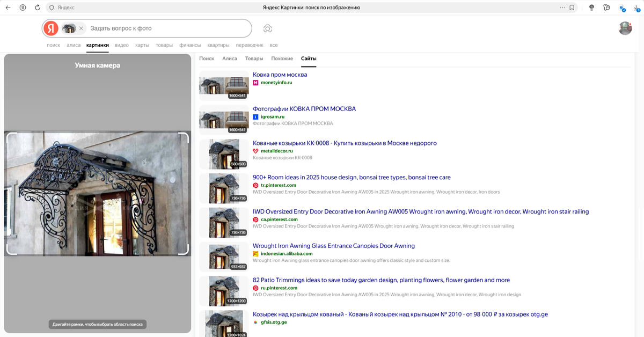The height and width of the screenshot is (337, 644).
Task: Click the monetyinfo.ru result thumbnail 1600×541
Action: click(x=224, y=86)
